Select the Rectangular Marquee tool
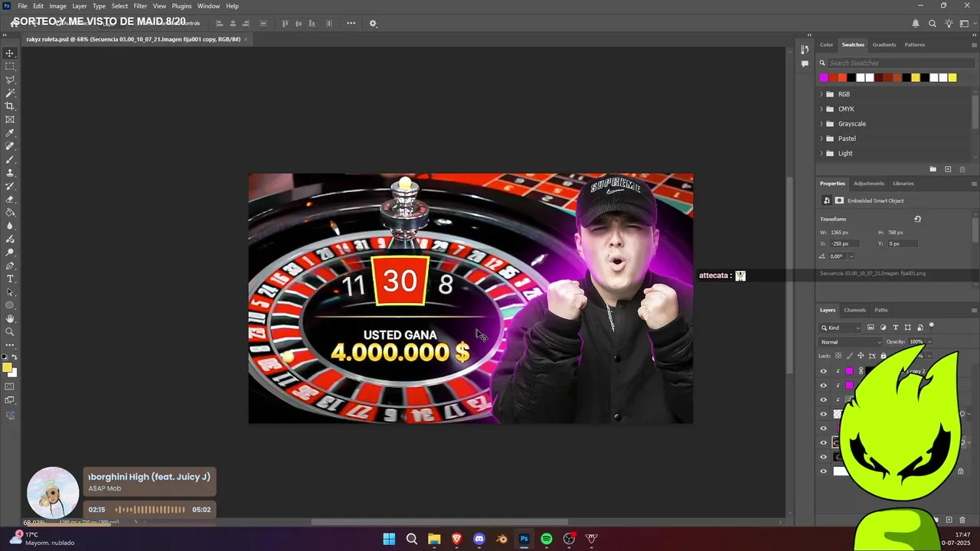 tap(10, 67)
